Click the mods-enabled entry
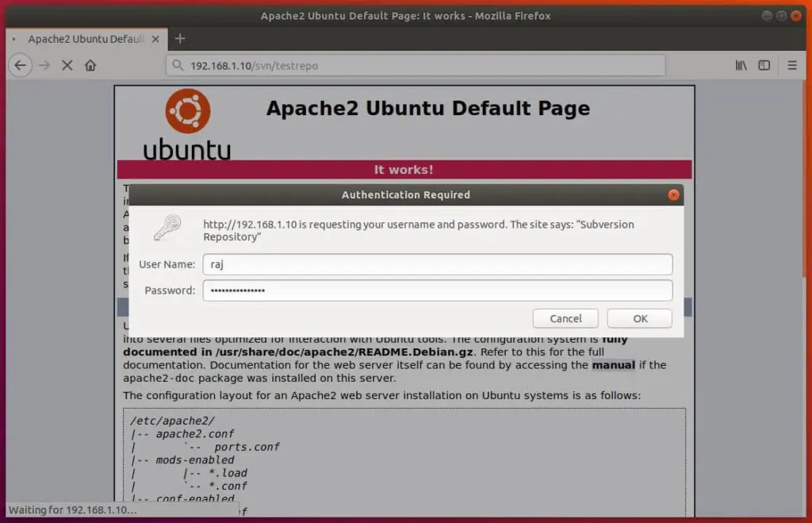The height and width of the screenshot is (523, 812). pos(195,460)
